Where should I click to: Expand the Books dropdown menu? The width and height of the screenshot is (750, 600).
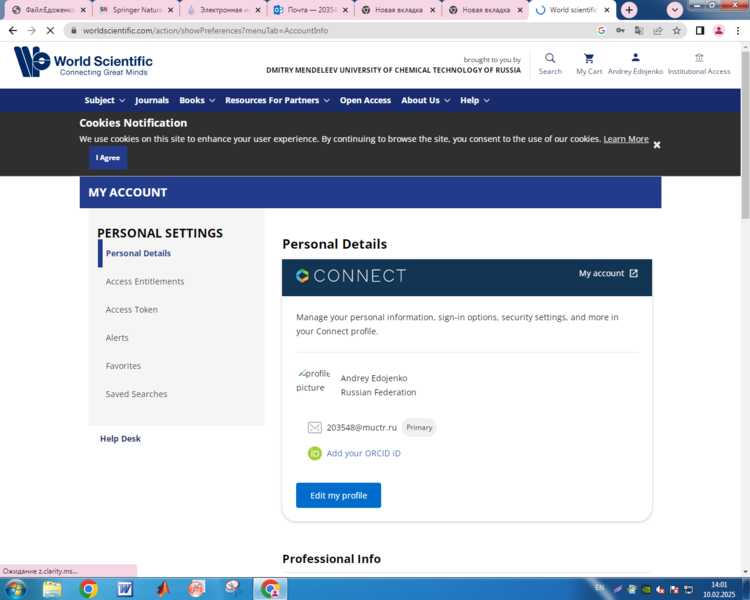click(x=197, y=100)
